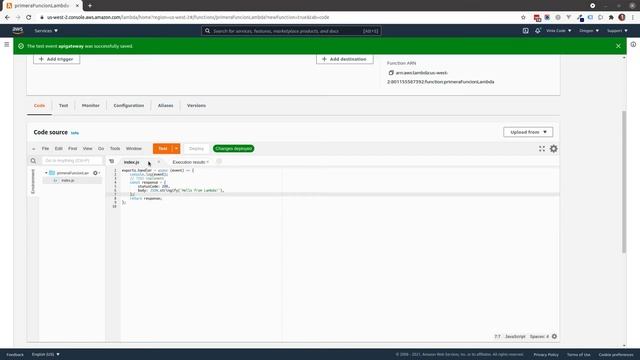Open the Find menu in code editor
640x360 pixels.
(x=73, y=149)
